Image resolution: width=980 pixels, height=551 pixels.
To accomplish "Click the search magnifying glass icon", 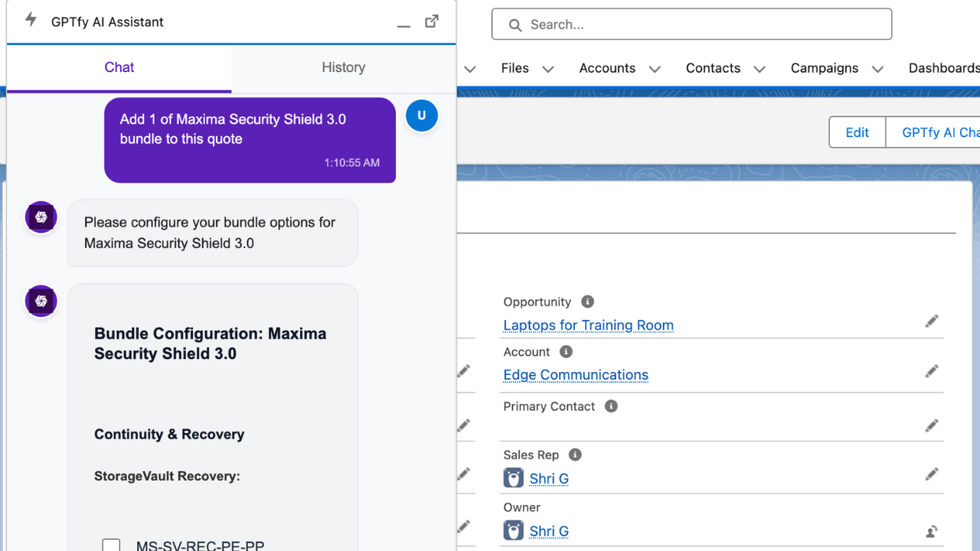I will [x=514, y=24].
